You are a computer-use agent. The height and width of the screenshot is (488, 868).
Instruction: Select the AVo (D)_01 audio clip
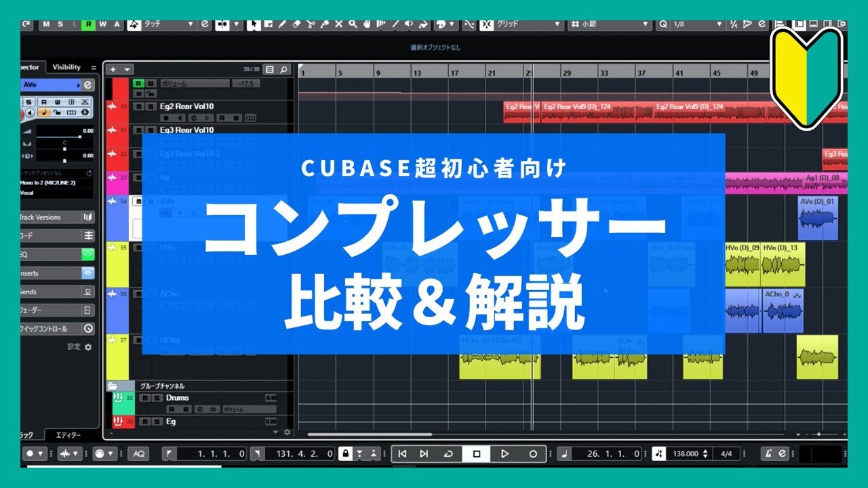pyautogui.click(x=818, y=218)
